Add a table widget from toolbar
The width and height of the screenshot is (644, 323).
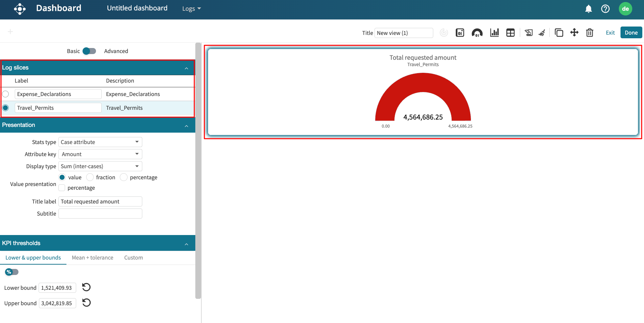[510, 33]
